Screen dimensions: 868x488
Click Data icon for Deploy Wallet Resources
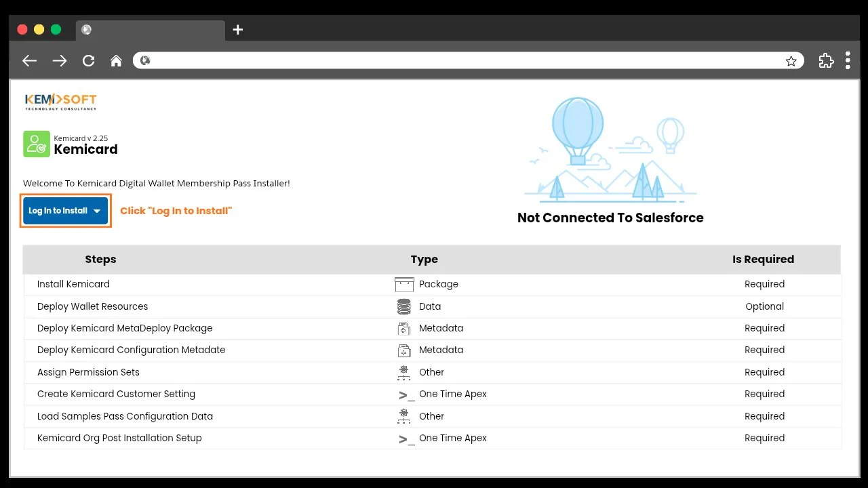point(404,306)
